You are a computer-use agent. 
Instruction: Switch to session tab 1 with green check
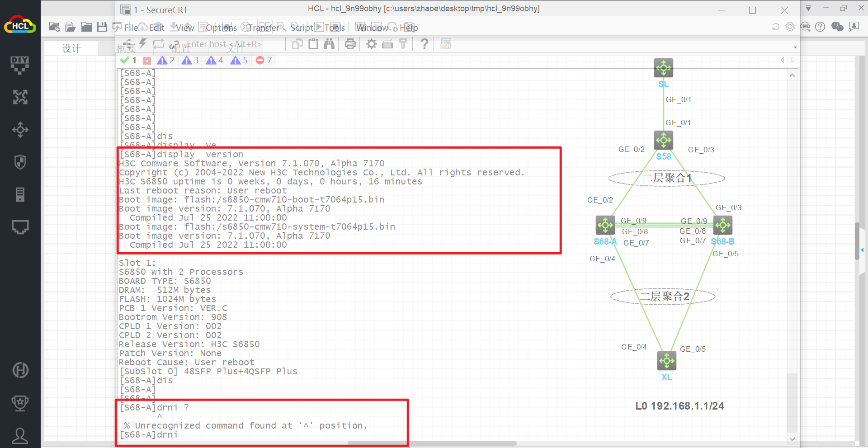(128, 60)
